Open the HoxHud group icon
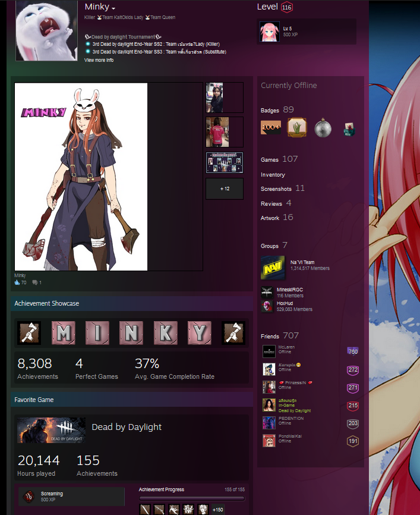Screen dimensions: 420x515 pos(267,306)
